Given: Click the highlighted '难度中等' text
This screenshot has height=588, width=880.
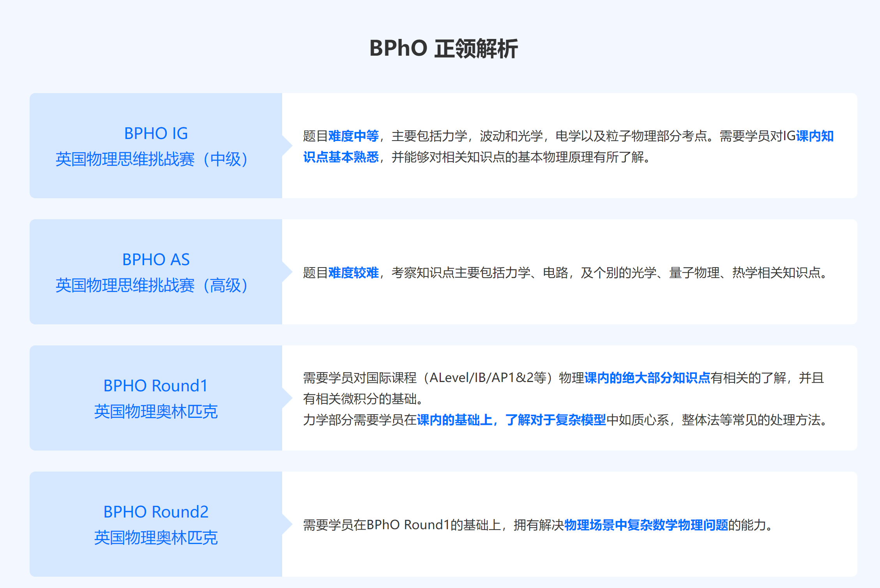Looking at the screenshot, I should [353, 136].
